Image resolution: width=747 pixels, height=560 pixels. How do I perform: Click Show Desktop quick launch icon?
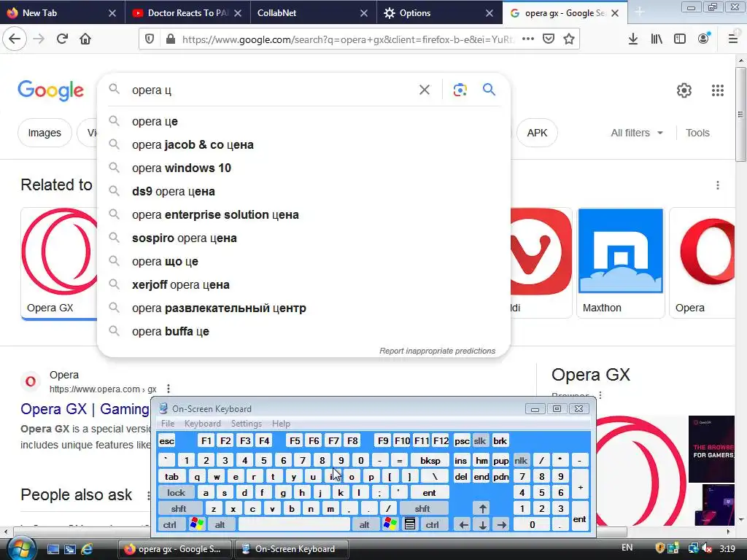pyautogui.click(x=53, y=549)
